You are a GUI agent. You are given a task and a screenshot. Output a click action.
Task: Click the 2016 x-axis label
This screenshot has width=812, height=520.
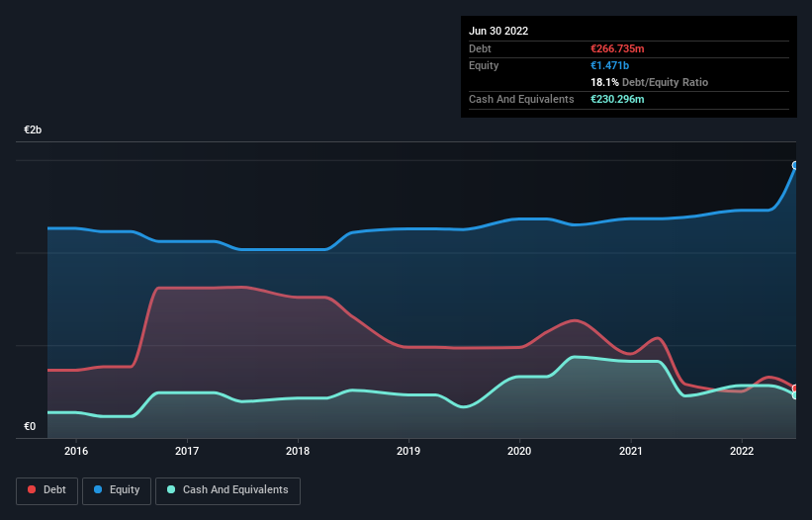click(x=76, y=451)
